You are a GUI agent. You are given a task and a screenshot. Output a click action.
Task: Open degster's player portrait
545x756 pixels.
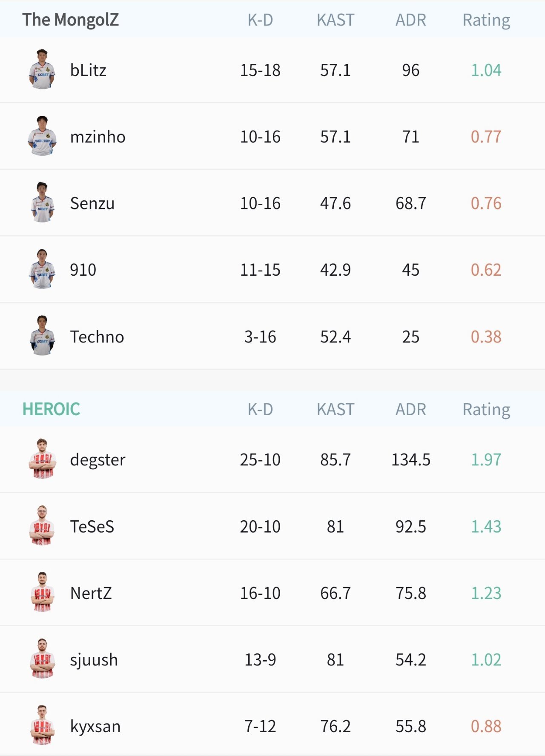(42, 459)
